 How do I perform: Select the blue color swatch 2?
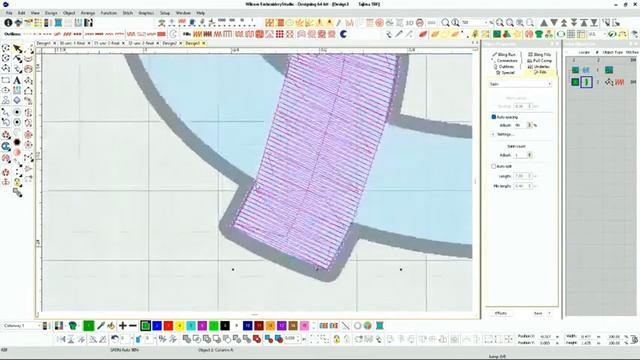pyautogui.click(x=157, y=326)
